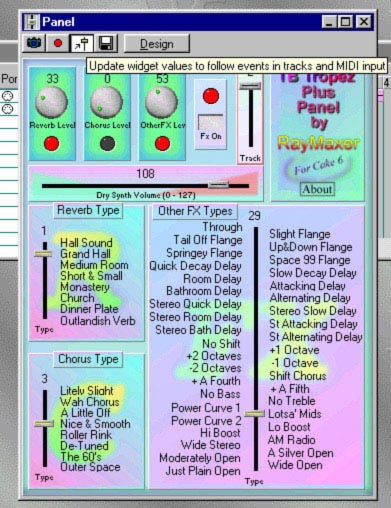Screen dimensions: 391x508
Task: Toggle the red LED under Reverb Level
Action: point(51,144)
